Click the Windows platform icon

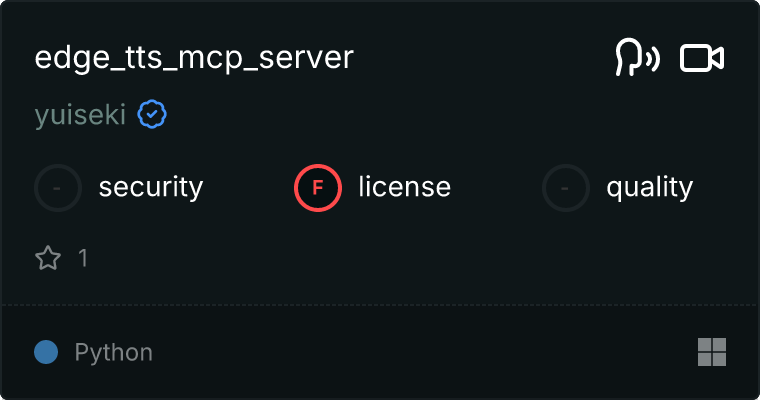tap(711, 352)
